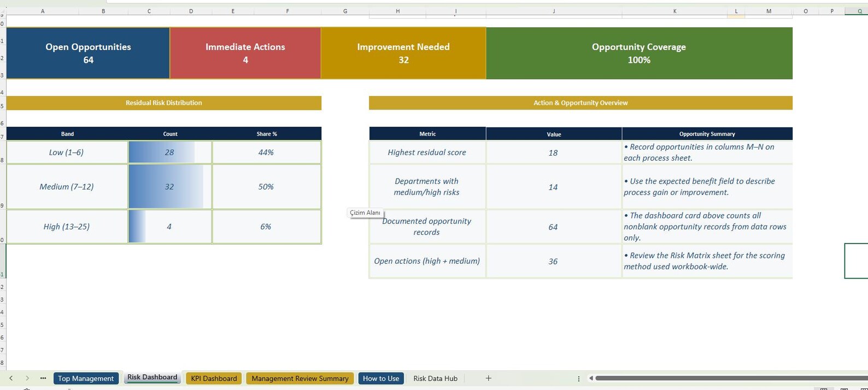Click the 'Review the Risk Matrix sheet' note

coord(707,261)
